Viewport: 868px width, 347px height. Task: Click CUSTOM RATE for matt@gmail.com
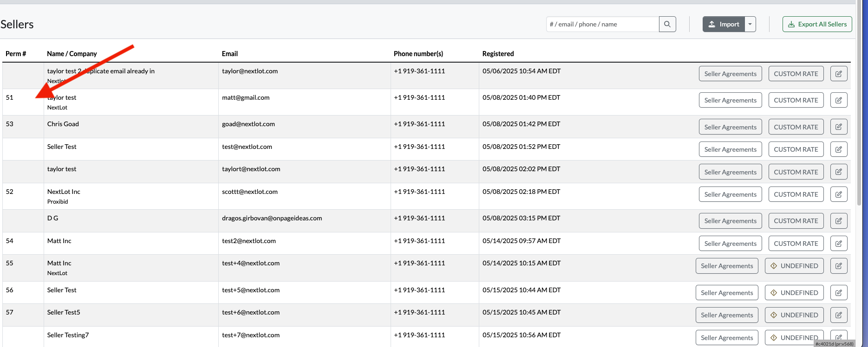pyautogui.click(x=796, y=100)
